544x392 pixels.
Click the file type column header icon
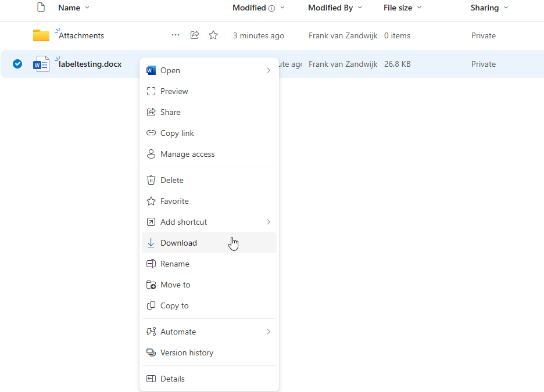pos(41,8)
